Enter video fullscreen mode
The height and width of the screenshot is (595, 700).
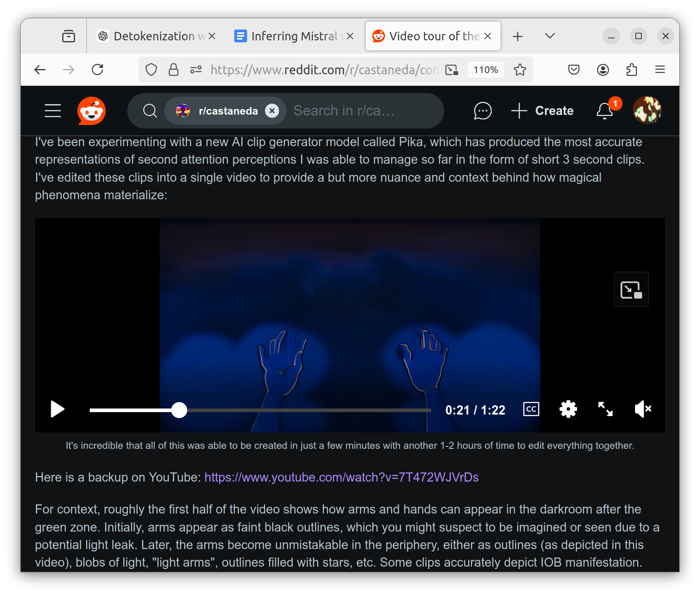[605, 409]
